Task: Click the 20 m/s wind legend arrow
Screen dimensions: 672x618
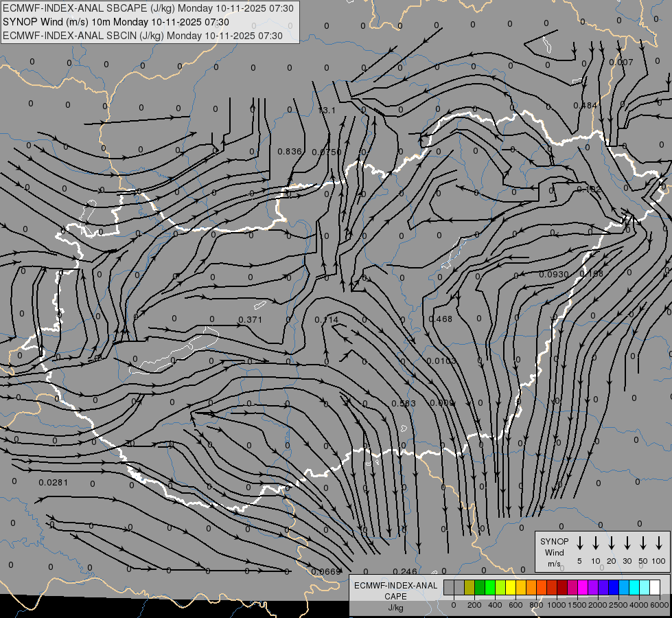Action: pos(612,542)
